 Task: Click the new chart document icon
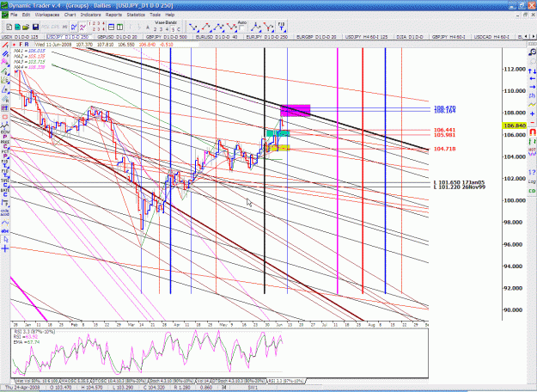tap(9, 27)
